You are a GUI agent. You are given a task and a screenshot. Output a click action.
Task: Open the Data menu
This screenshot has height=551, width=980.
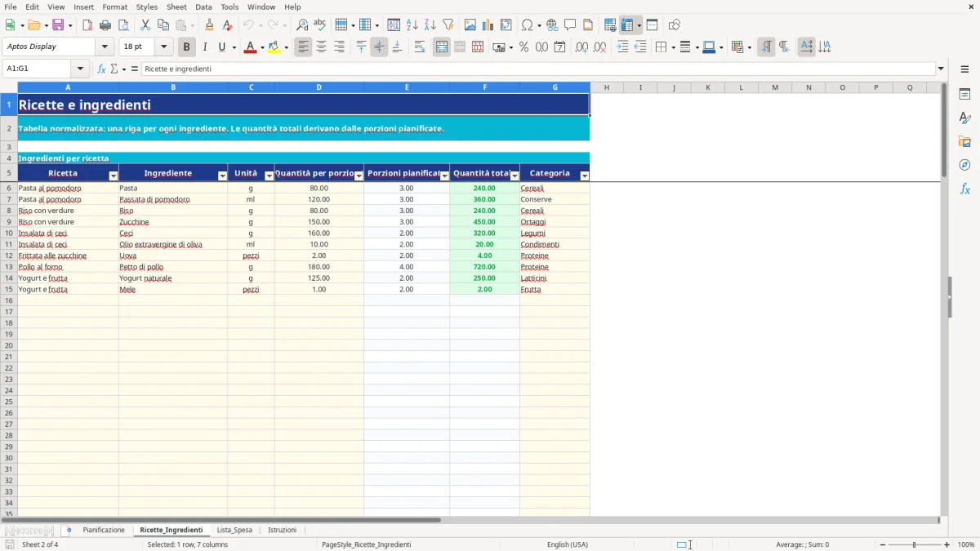pyautogui.click(x=203, y=7)
